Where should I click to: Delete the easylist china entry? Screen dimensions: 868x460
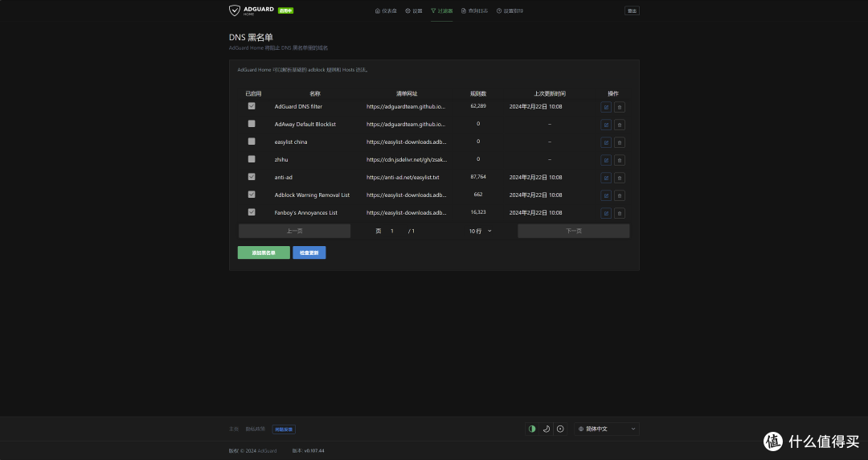(x=620, y=142)
